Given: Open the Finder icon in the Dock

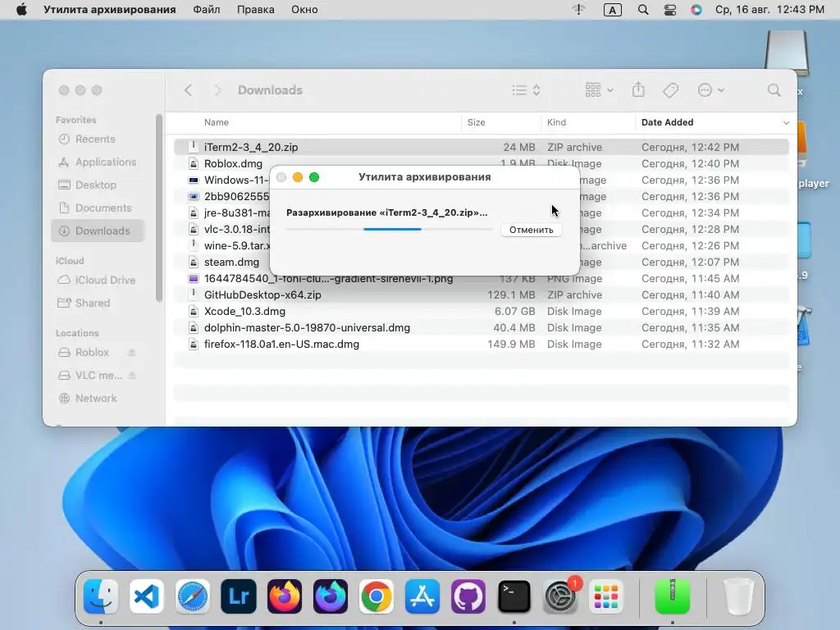Looking at the screenshot, I should pyautogui.click(x=101, y=596).
